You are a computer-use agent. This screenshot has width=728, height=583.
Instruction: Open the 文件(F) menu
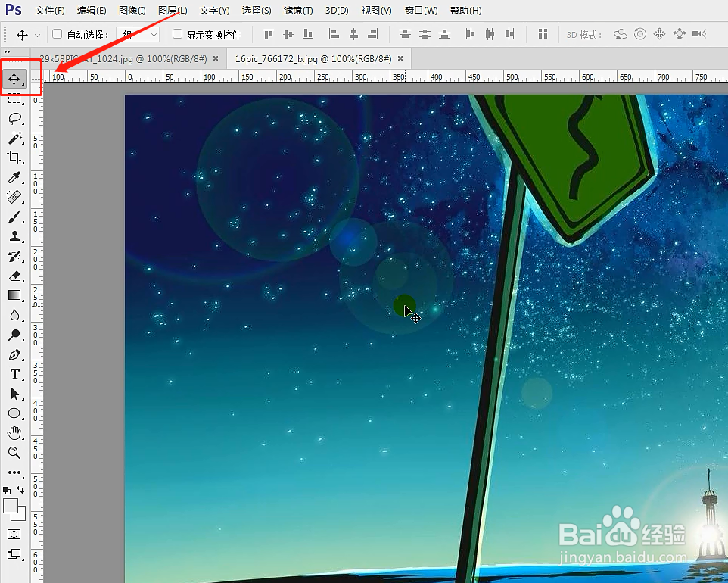pos(50,10)
